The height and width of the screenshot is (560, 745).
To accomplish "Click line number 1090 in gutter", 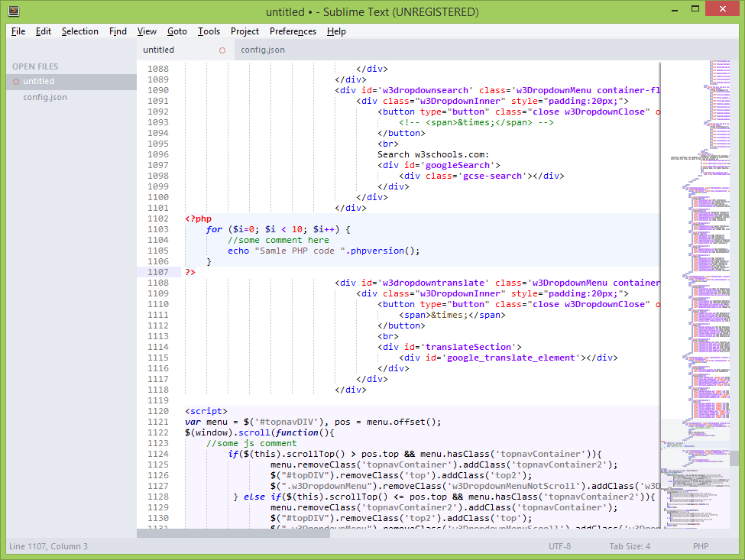I will pyautogui.click(x=157, y=90).
